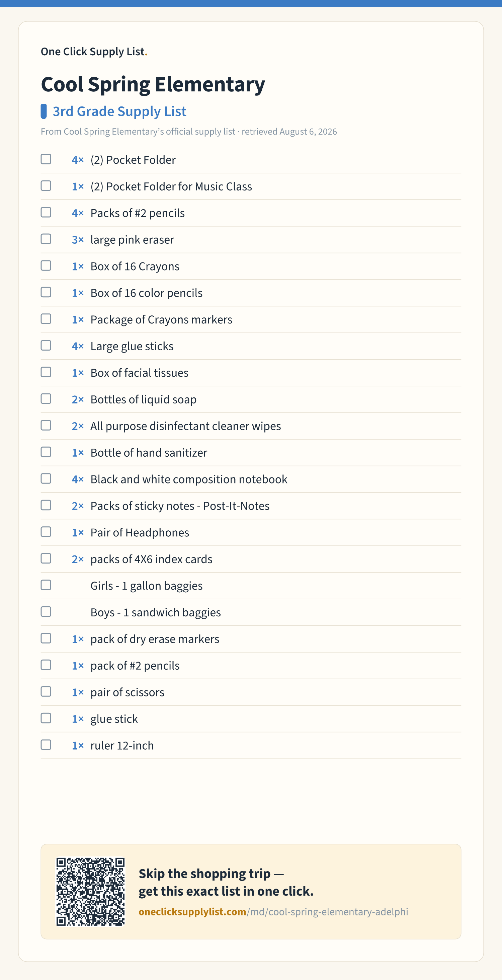Toggle Box of 16 color pencils checkbox
The height and width of the screenshot is (980, 502).
tap(46, 292)
